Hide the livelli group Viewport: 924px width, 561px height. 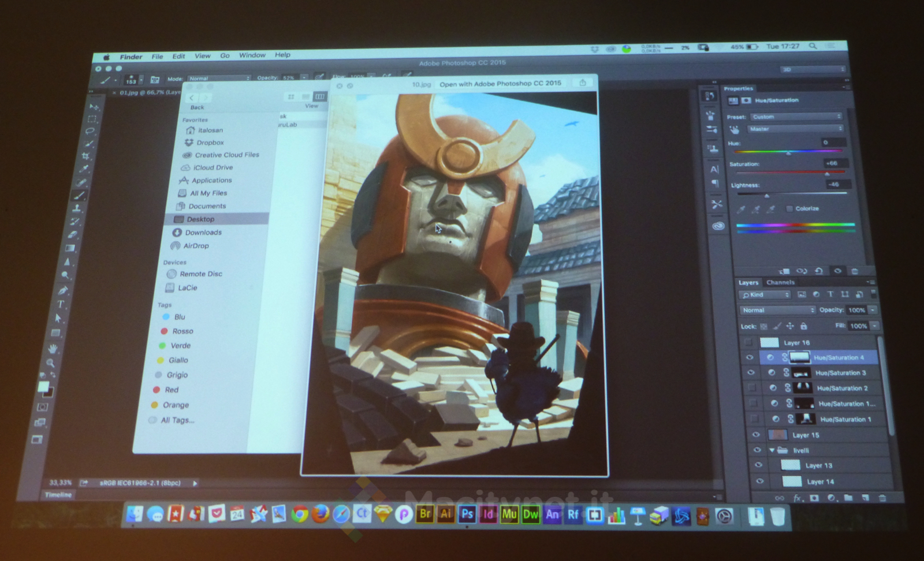point(757,450)
